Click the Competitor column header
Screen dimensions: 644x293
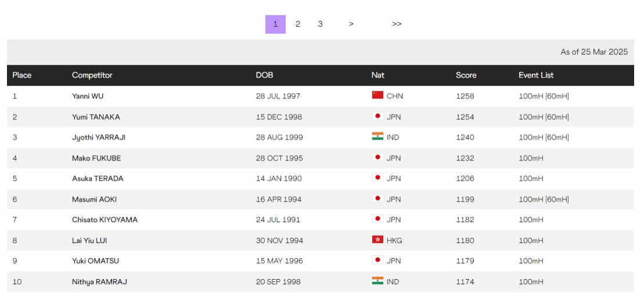click(92, 75)
